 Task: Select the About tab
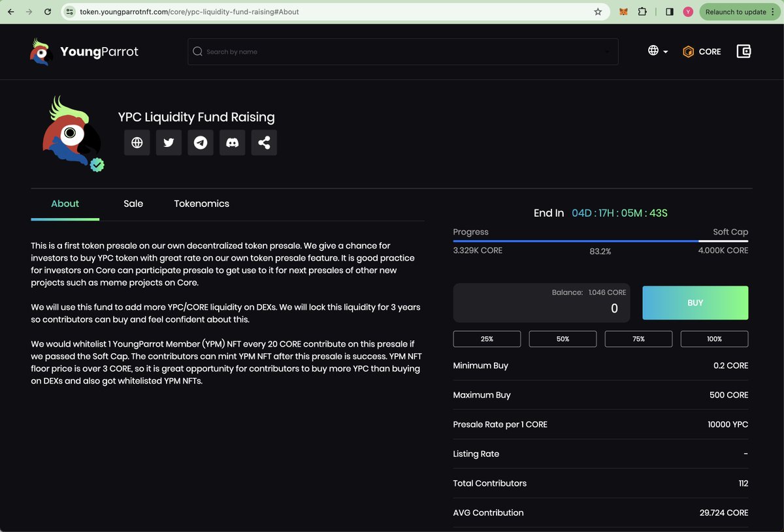65,204
